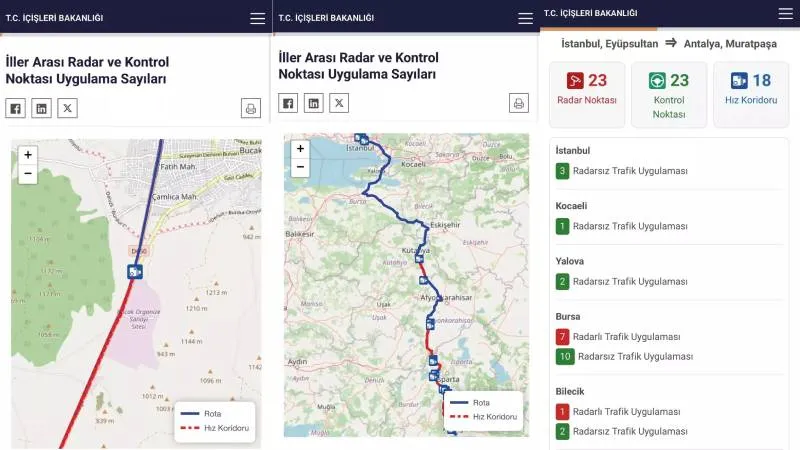800x450 pixels.
Task: Click Bursa's green badge showing 10
Action: point(565,356)
